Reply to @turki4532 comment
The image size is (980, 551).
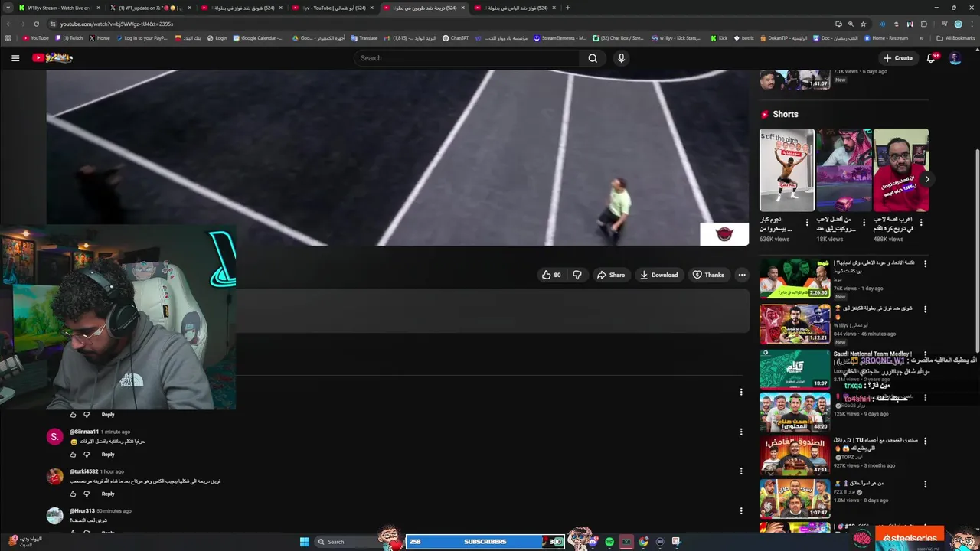point(108,494)
